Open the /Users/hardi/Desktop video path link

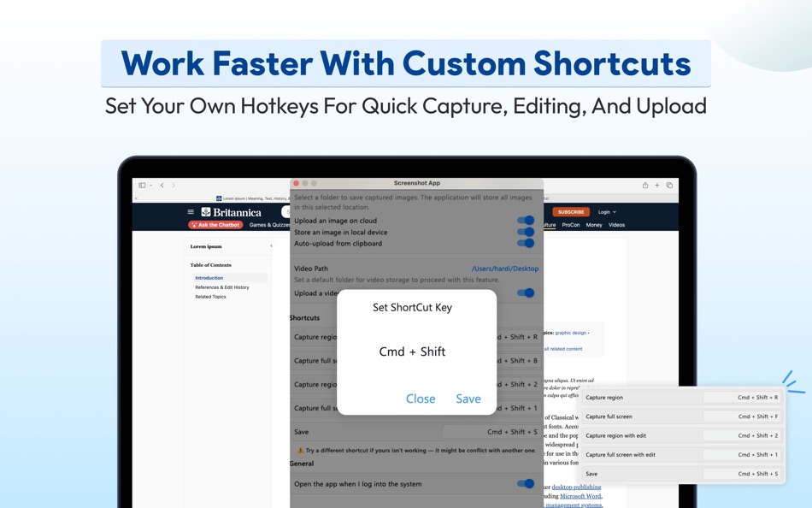coord(505,269)
